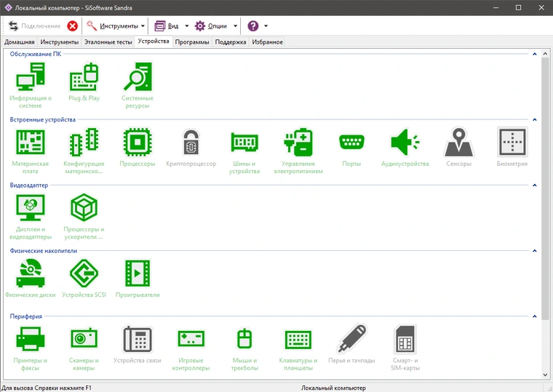Open the Биометрия module

coord(512,148)
